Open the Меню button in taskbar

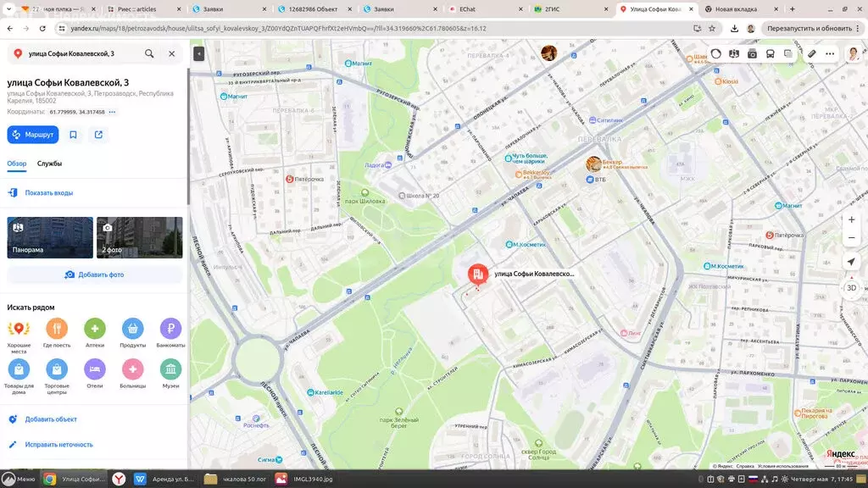point(19,480)
